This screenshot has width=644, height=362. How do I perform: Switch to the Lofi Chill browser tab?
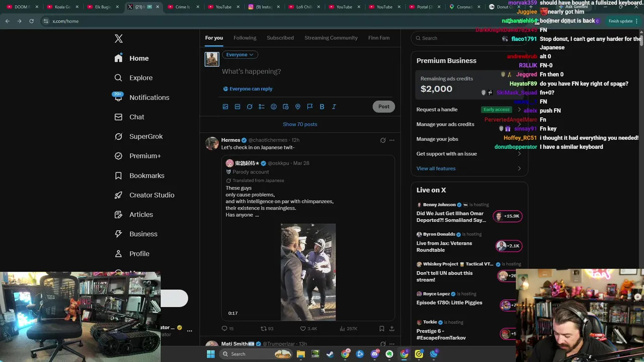[304, 7]
